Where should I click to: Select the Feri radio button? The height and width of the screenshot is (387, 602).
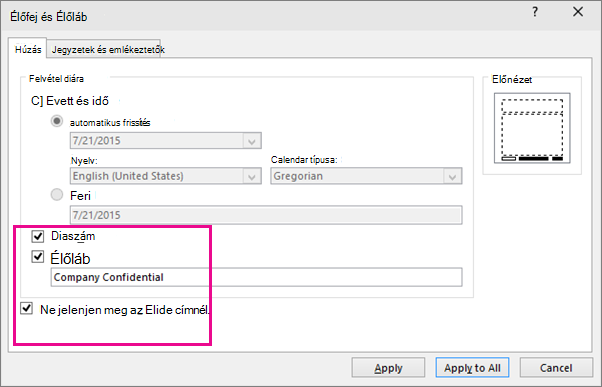point(57,195)
